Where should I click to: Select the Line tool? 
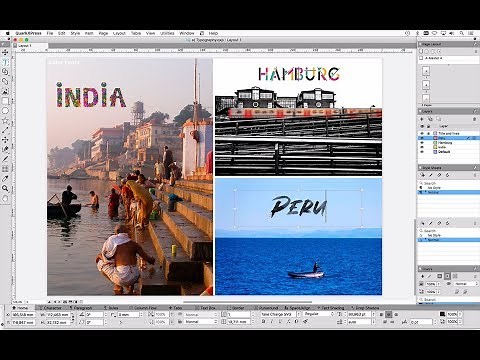(5, 130)
